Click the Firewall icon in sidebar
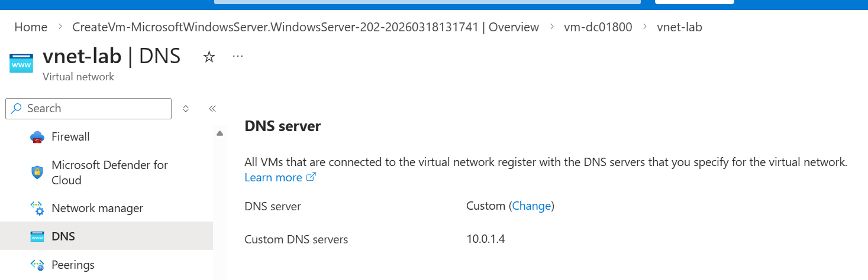 (37, 137)
